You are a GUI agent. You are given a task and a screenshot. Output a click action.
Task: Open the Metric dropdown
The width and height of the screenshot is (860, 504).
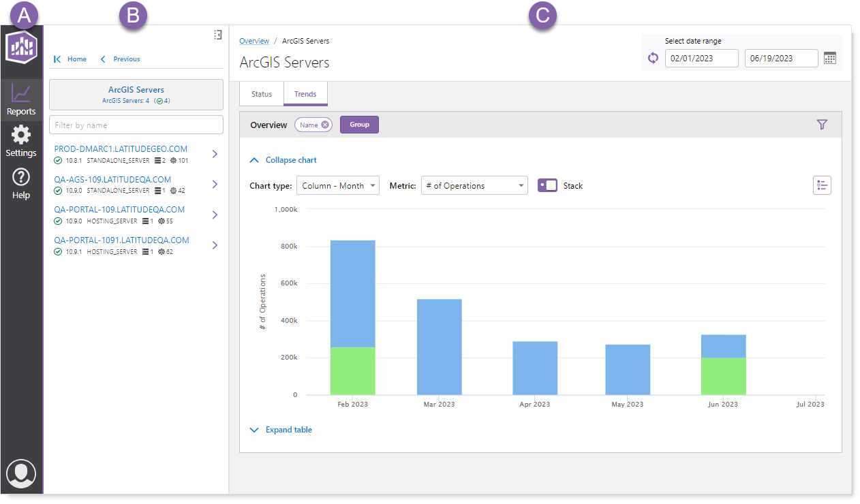[474, 185]
